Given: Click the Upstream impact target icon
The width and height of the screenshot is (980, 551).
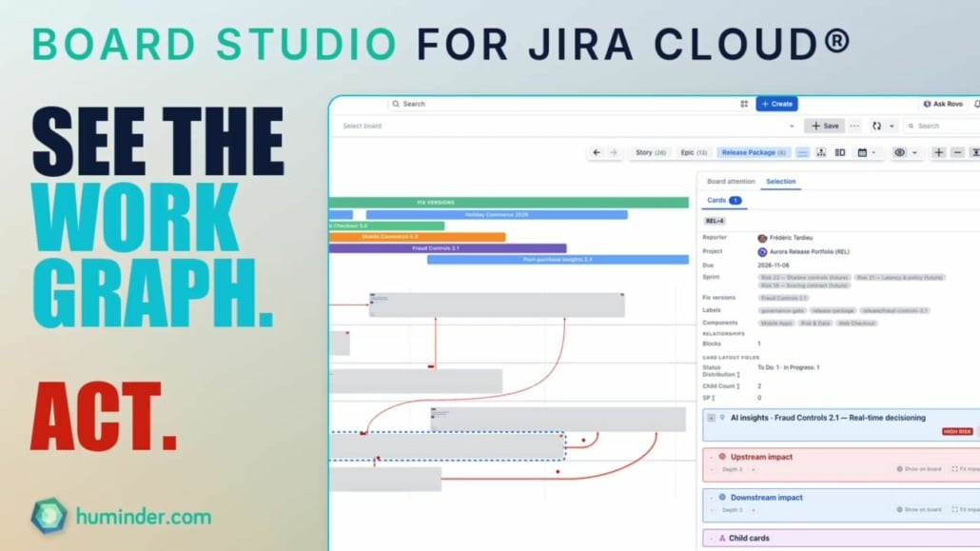Looking at the screenshot, I should [x=722, y=457].
